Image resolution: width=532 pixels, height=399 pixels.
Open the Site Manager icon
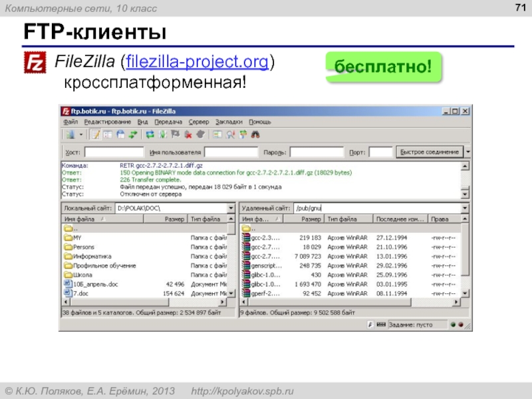70,135
